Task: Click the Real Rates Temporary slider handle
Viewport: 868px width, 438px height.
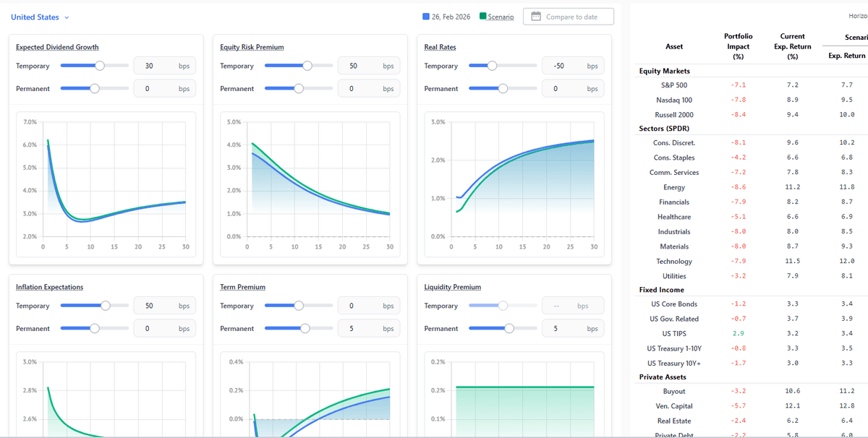Action: [493, 66]
